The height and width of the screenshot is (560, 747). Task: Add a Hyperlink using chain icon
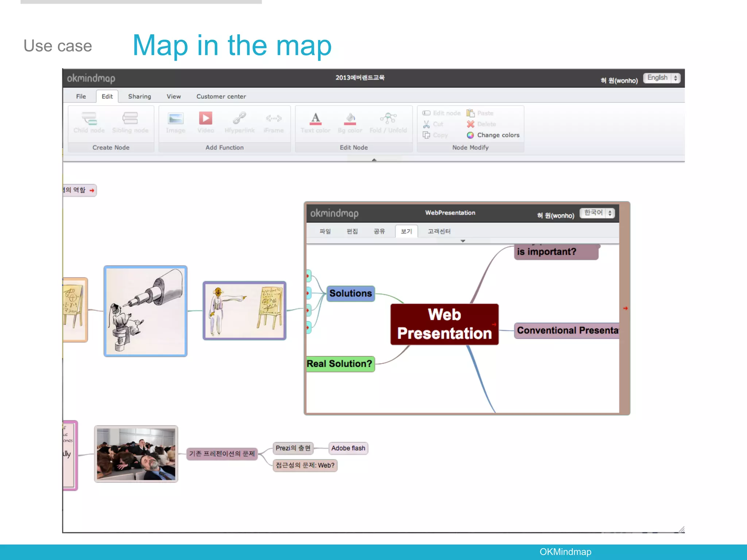click(240, 118)
